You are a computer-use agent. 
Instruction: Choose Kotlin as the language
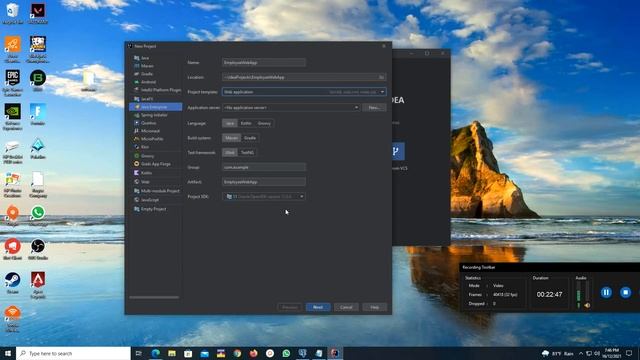click(246, 123)
